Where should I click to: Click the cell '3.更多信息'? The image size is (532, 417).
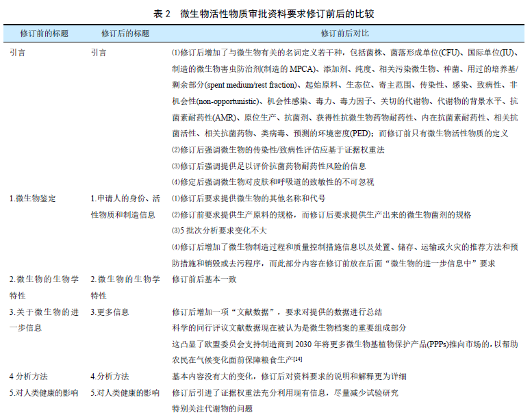coord(110,312)
